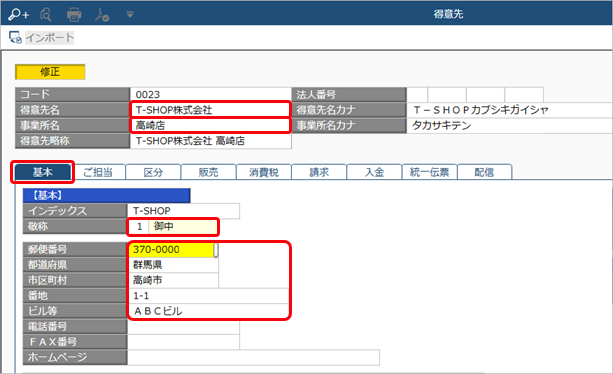Viewport: 613px width, 374px height.
Task: Click the 得意先略称 field
Action: [x=210, y=141]
